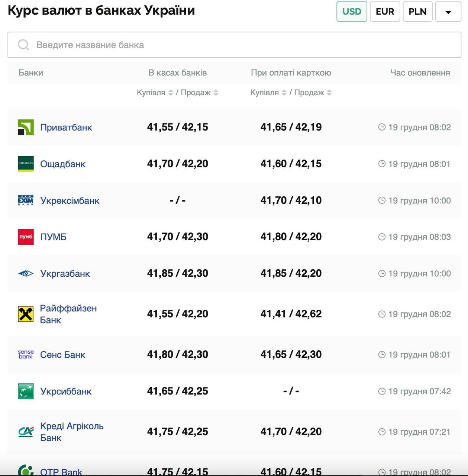Click the Oschadbank green logo
The image size is (468, 476).
pos(26,164)
